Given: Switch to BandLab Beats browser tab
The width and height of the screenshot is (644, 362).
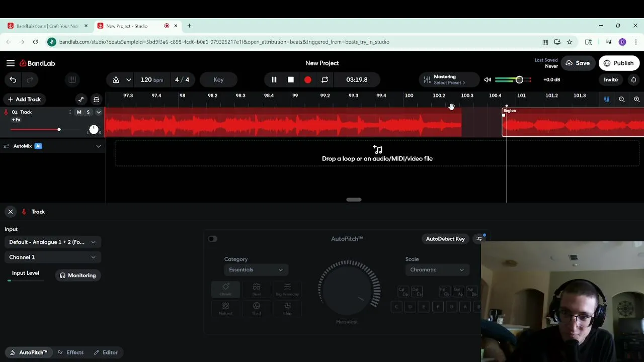Looking at the screenshot, I should point(48,26).
